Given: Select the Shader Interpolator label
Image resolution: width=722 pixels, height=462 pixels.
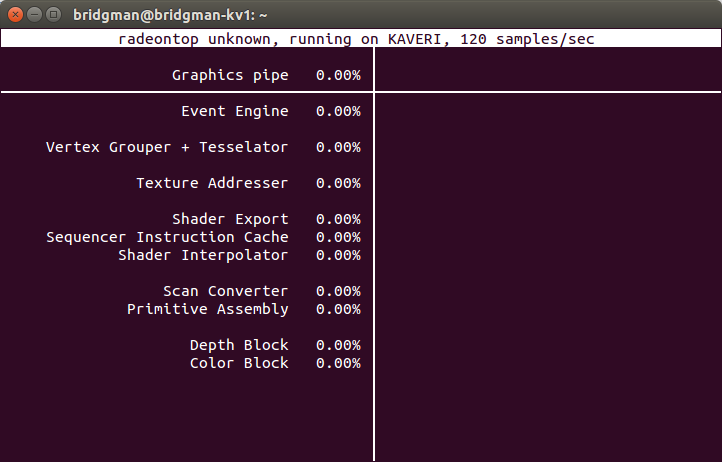Looking at the screenshot, I should tap(203, 255).
